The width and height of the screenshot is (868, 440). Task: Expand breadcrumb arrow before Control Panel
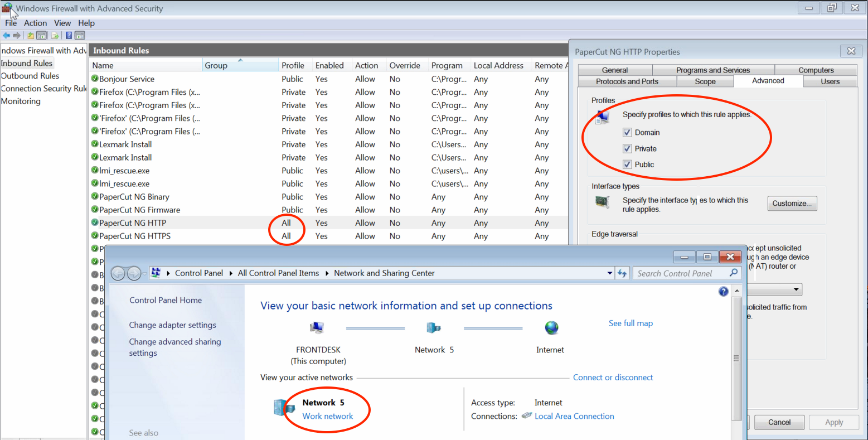click(168, 273)
